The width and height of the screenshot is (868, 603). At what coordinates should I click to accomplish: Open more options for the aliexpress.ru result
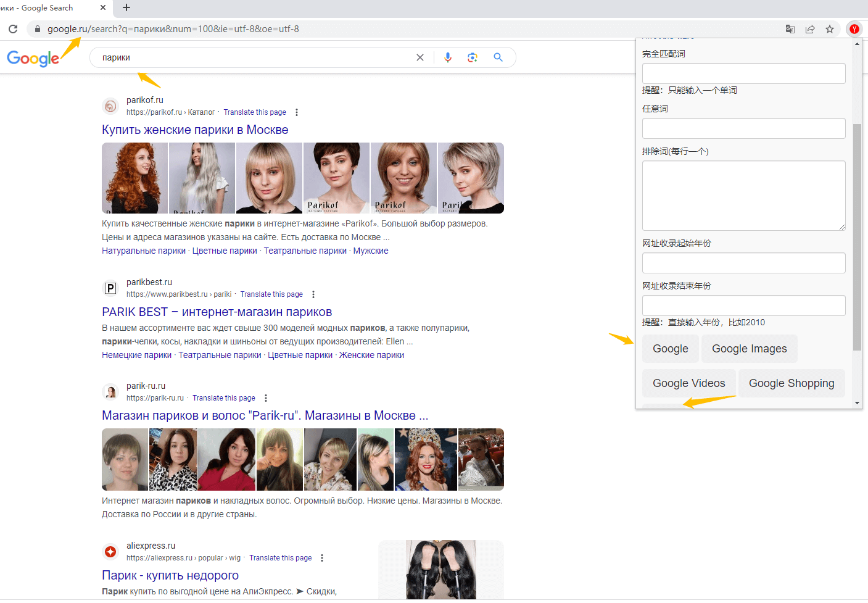[x=322, y=558]
